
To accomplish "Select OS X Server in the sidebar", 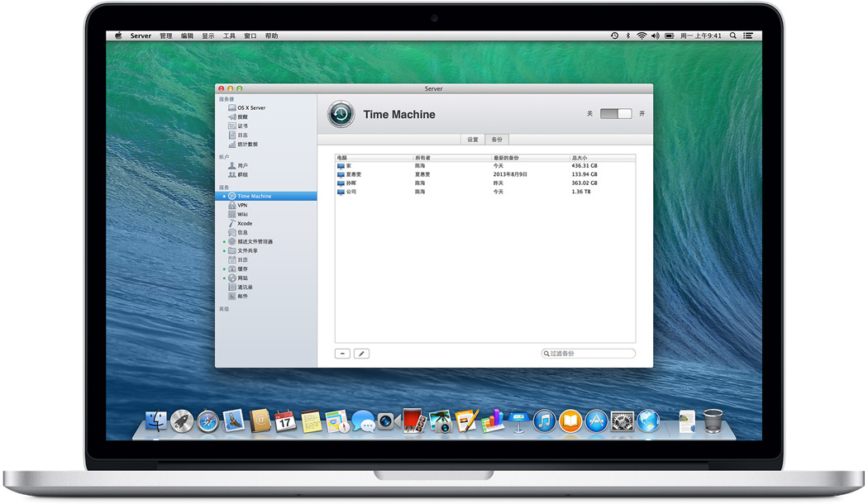I will pyautogui.click(x=247, y=108).
